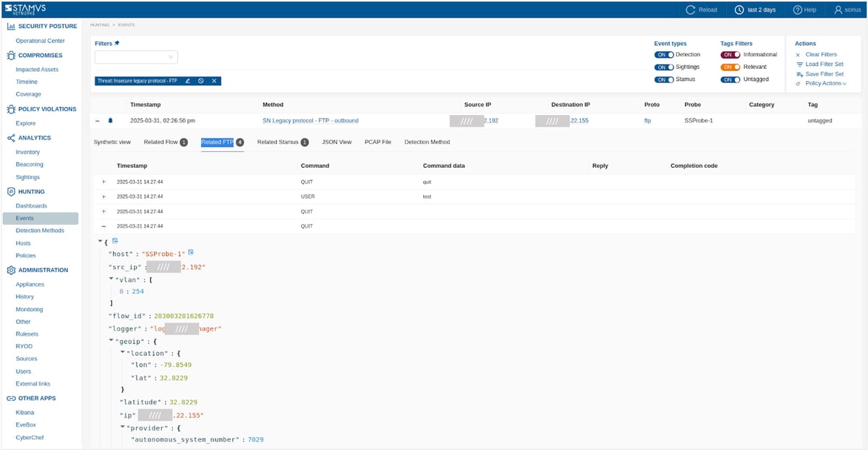Image resolution: width=868 pixels, height=450 pixels.
Task: Open the Policy Actions dropdown
Action: (825, 83)
